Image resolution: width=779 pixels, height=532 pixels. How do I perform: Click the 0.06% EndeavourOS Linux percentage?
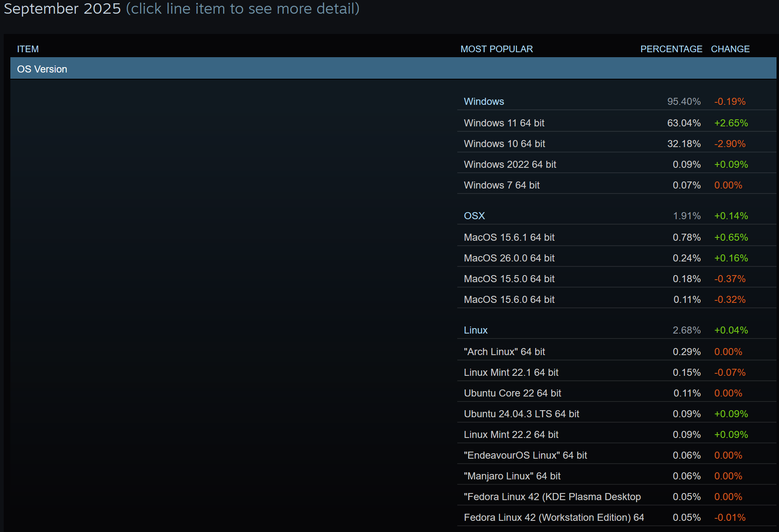(x=687, y=455)
